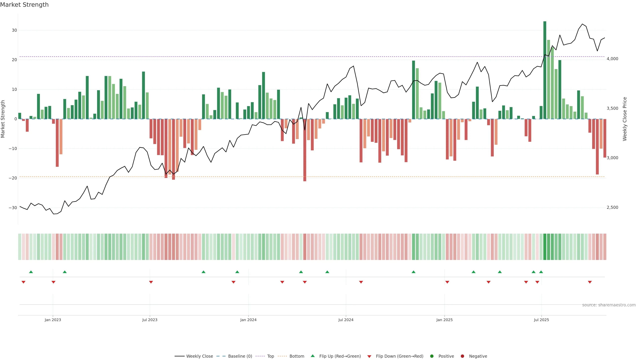Viewport: 644px width, 362px height.
Task: Click the first green flip-up triangle marker
Action: (31, 272)
